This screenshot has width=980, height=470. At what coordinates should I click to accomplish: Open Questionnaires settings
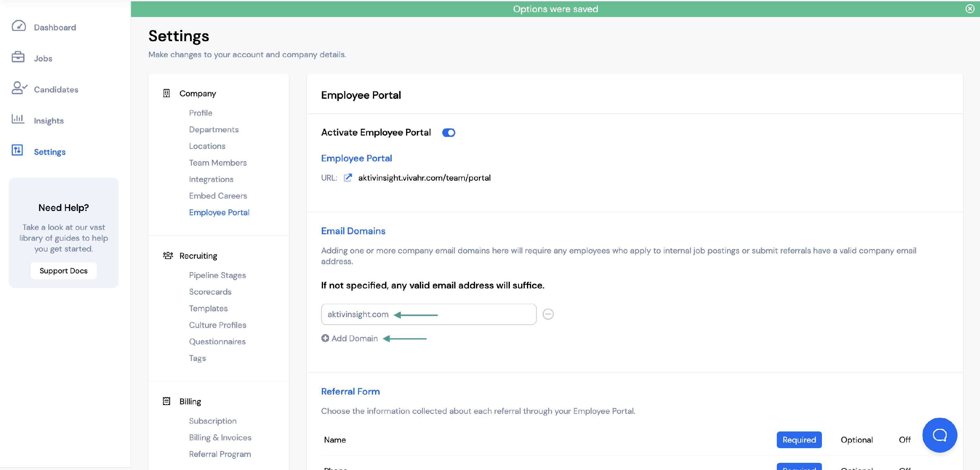[x=217, y=341]
